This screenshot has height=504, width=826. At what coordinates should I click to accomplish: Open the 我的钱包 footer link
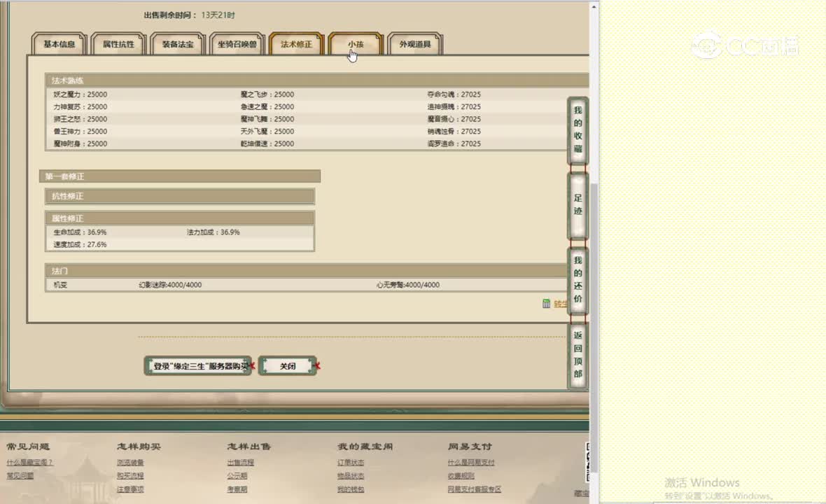[x=351, y=489]
